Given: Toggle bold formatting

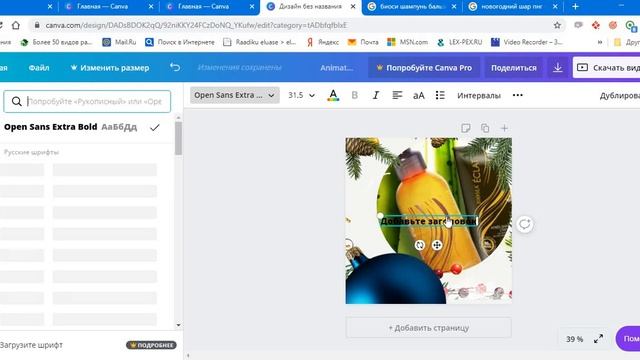Looking at the screenshot, I should pyautogui.click(x=354, y=95).
